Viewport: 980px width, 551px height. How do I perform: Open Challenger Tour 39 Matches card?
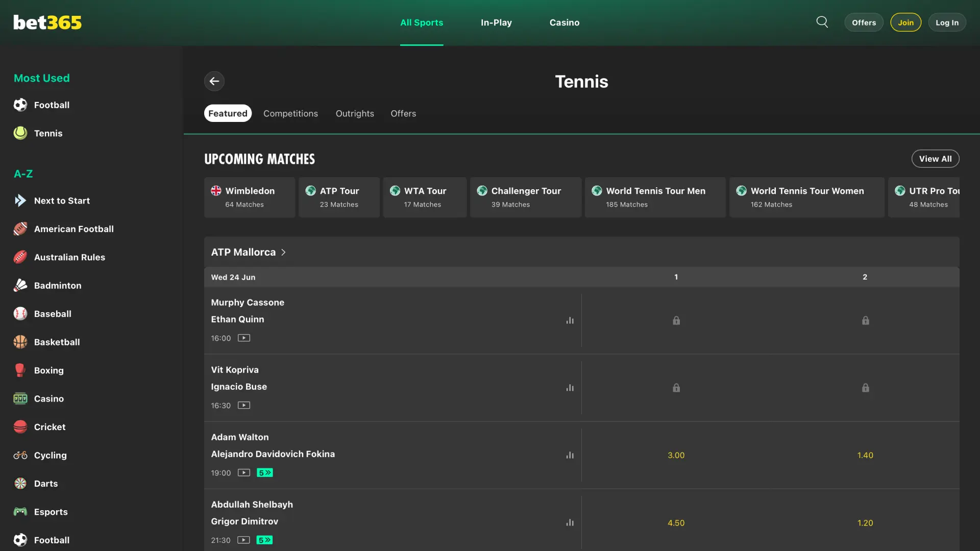(x=526, y=197)
